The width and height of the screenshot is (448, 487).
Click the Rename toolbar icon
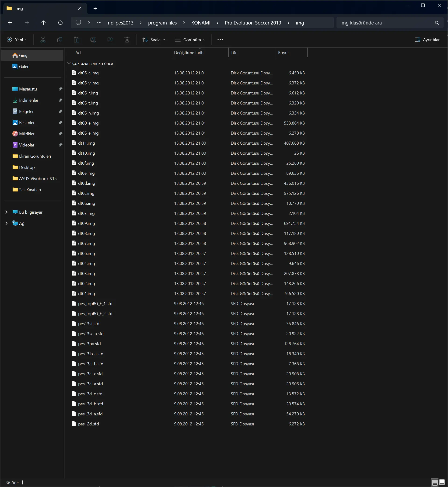click(93, 40)
